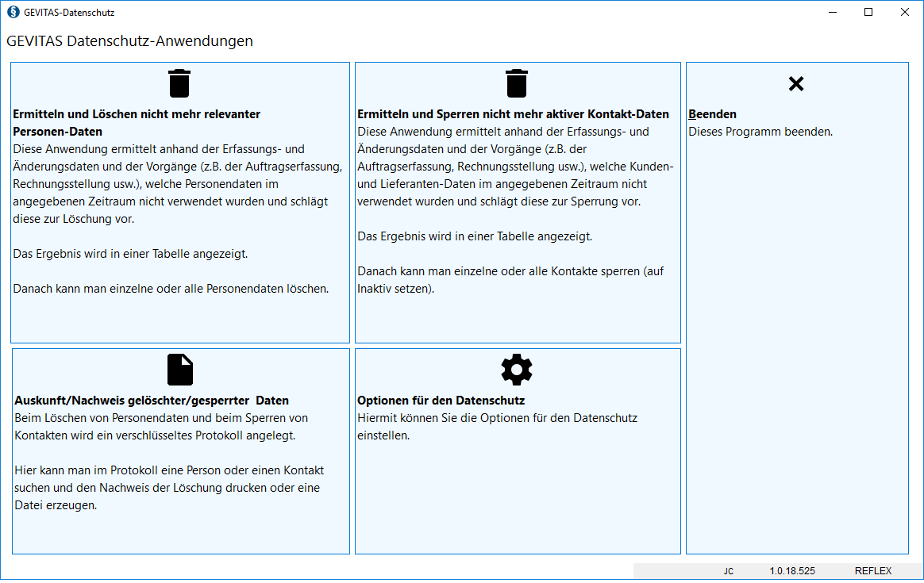Viewport: 924px width, 583px height.
Task: Click trash icon above Kontakt-Daten sperren tile
Action: (517, 83)
